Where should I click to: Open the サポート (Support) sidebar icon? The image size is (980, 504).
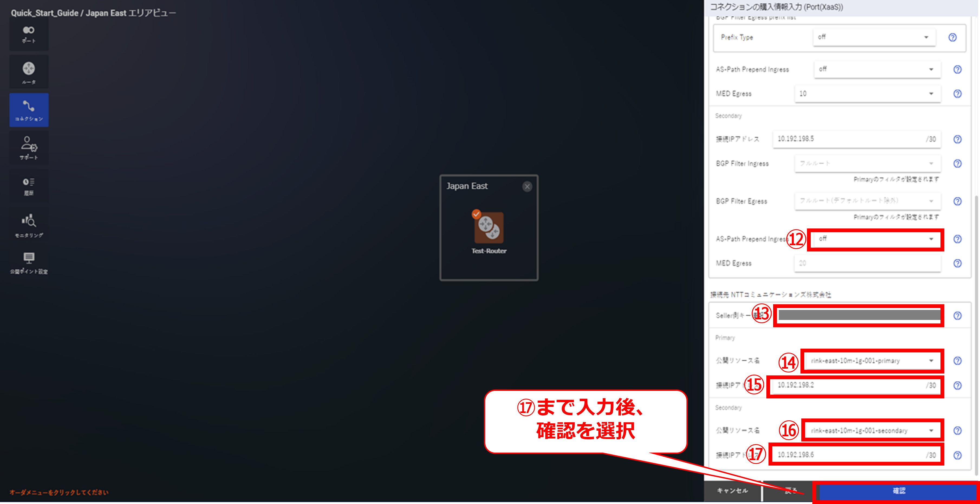click(29, 148)
